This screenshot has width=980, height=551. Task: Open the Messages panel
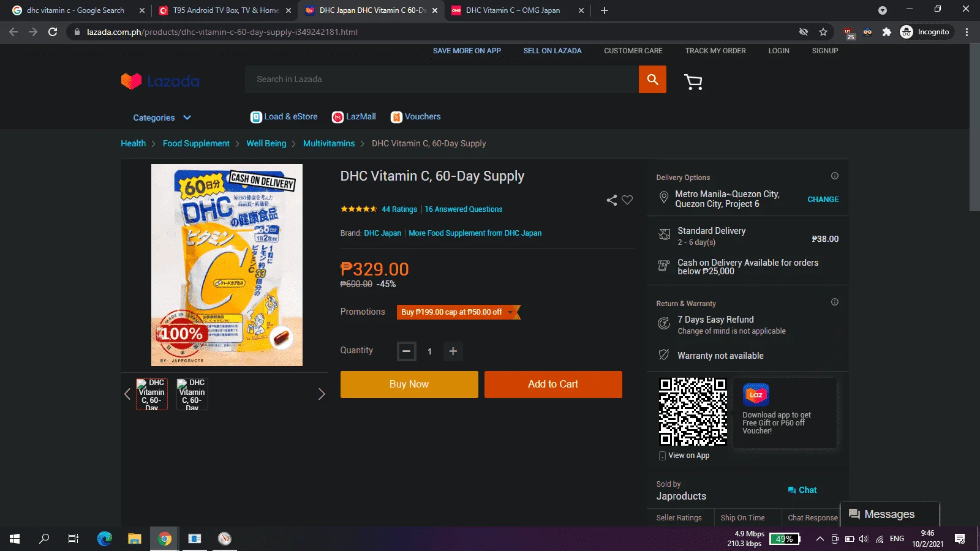890,514
